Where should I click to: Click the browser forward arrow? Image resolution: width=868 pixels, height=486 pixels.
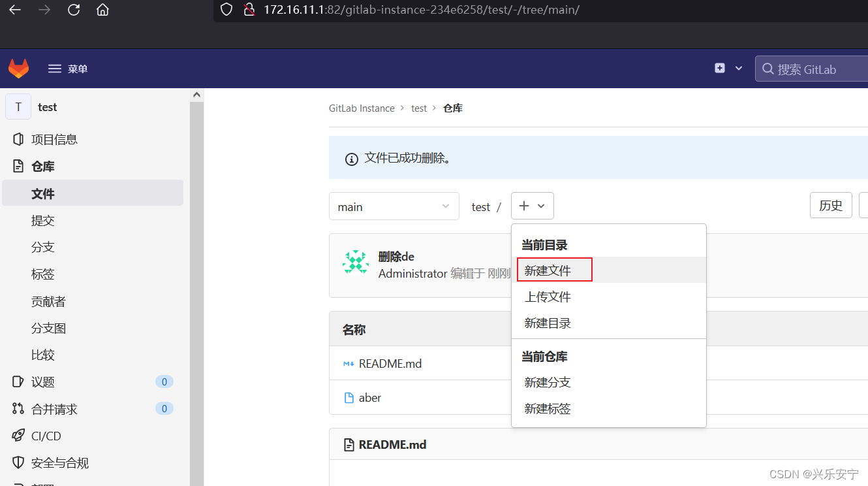[x=44, y=10]
